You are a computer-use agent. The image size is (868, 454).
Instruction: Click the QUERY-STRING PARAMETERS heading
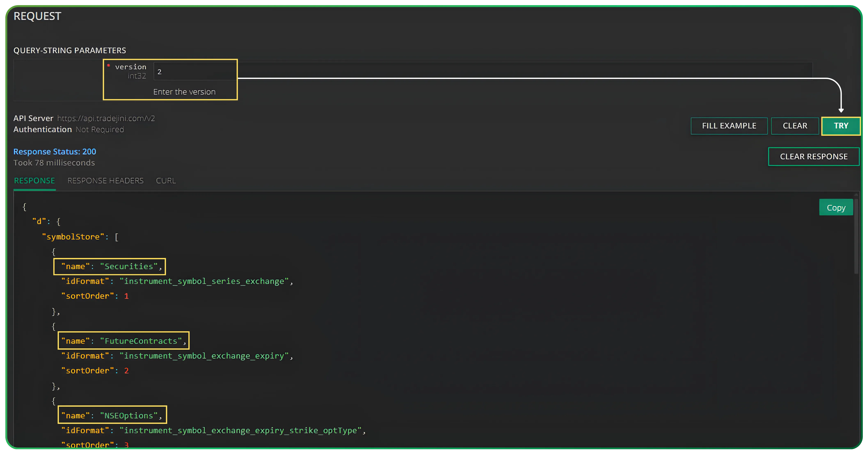point(70,50)
